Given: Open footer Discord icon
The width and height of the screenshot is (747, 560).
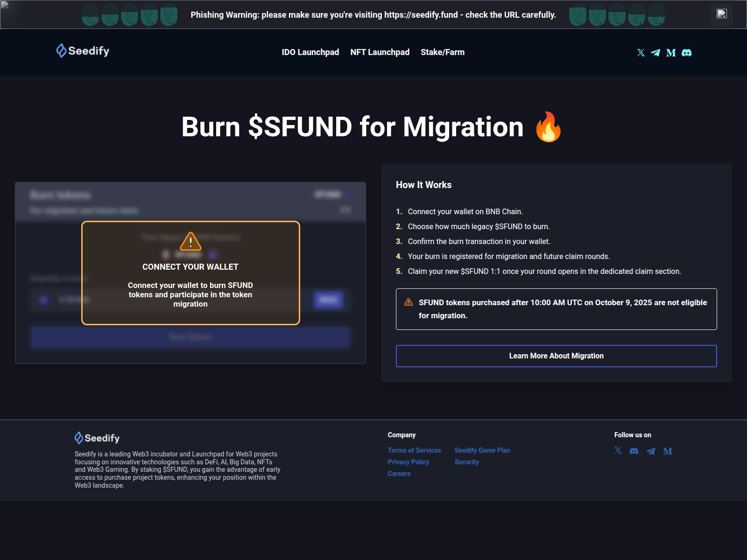Looking at the screenshot, I should click(634, 451).
